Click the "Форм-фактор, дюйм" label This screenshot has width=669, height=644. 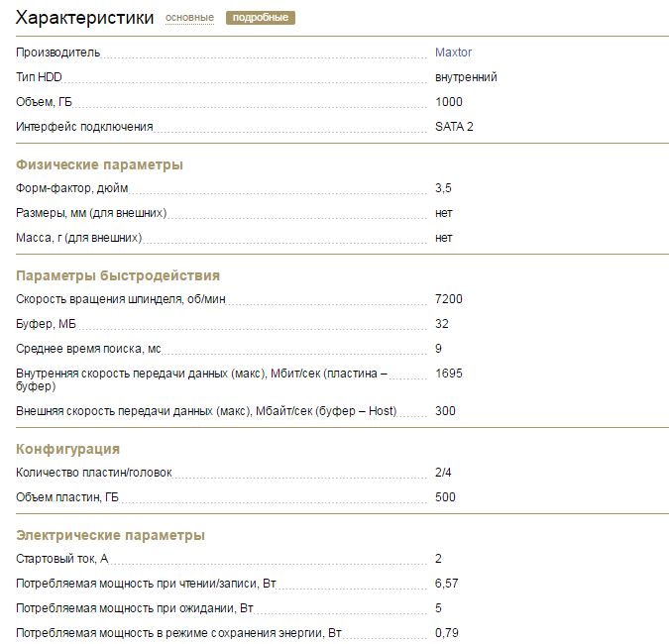(72, 188)
